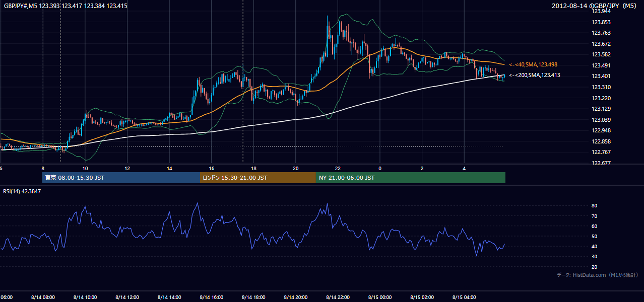
Task: Click the bottom 8/14 18:00 time label
Action: (x=253, y=297)
